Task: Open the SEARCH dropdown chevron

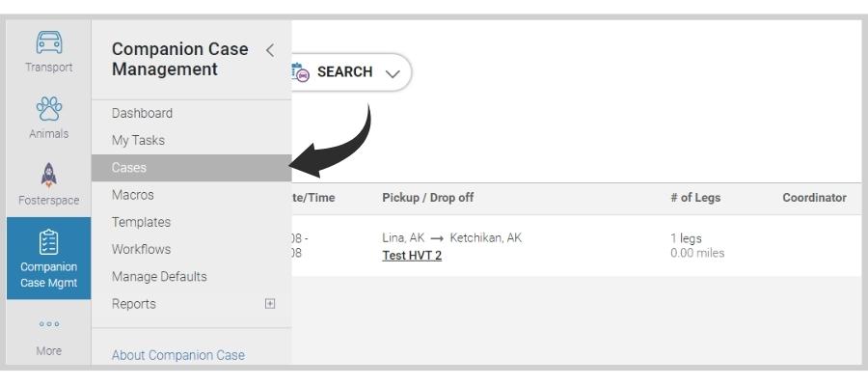Action: tap(393, 73)
